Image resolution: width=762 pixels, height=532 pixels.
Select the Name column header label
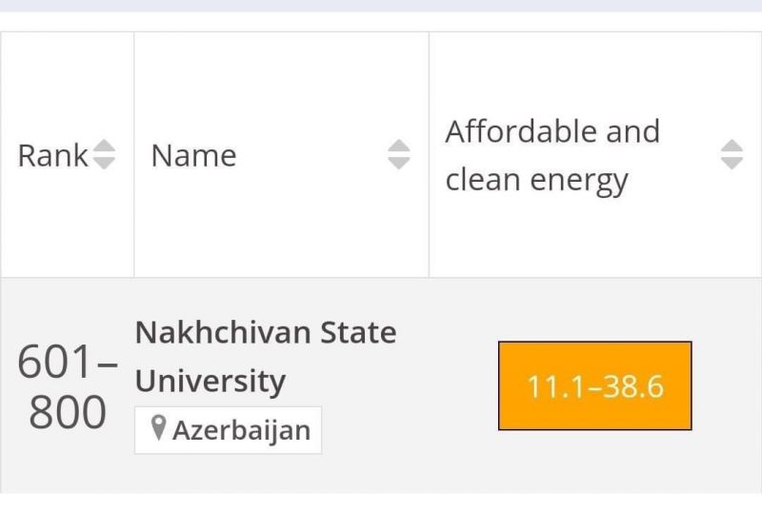[194, 155]
